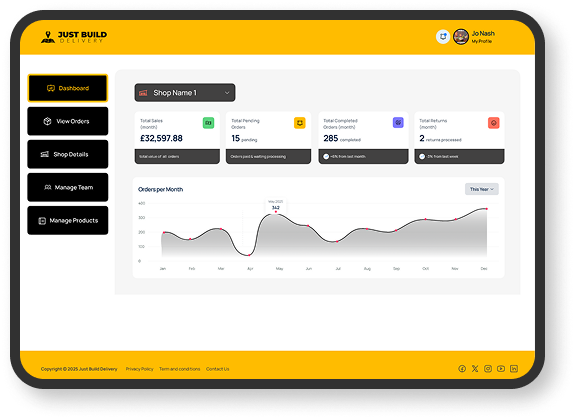Viewport: 575px width, 419px height.
Task: Open the Privacy Policy link
Action: [x=139, y=369]
